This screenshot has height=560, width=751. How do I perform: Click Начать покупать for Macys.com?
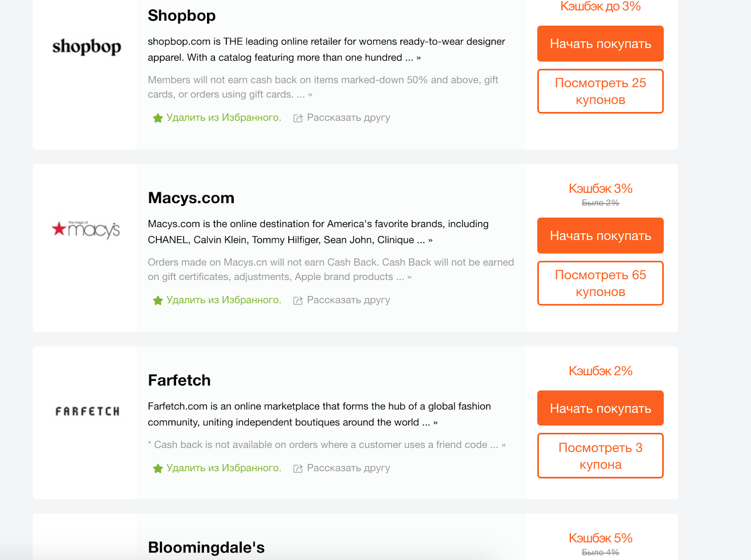[x=600, y=235]
